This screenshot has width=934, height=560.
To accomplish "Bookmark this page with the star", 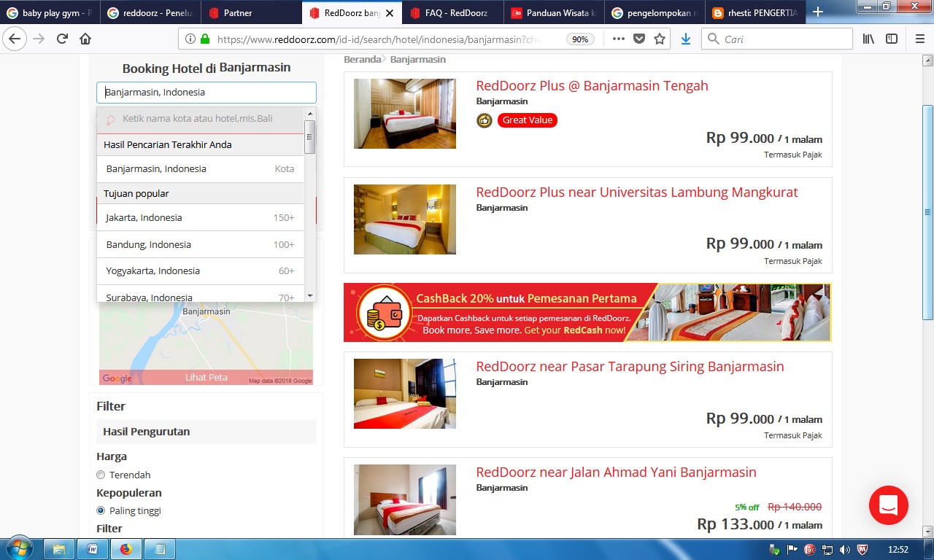I will pos(660,39).
